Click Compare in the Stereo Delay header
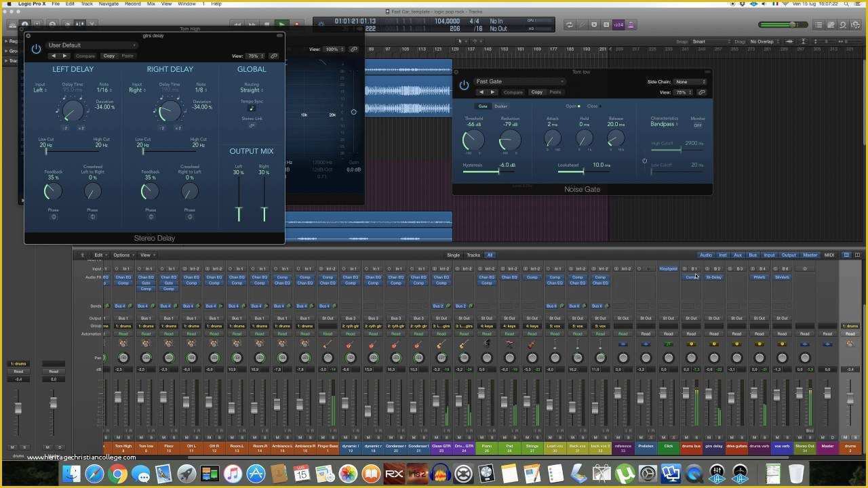Viewport: 868px width, 488px height. [85, 56]
